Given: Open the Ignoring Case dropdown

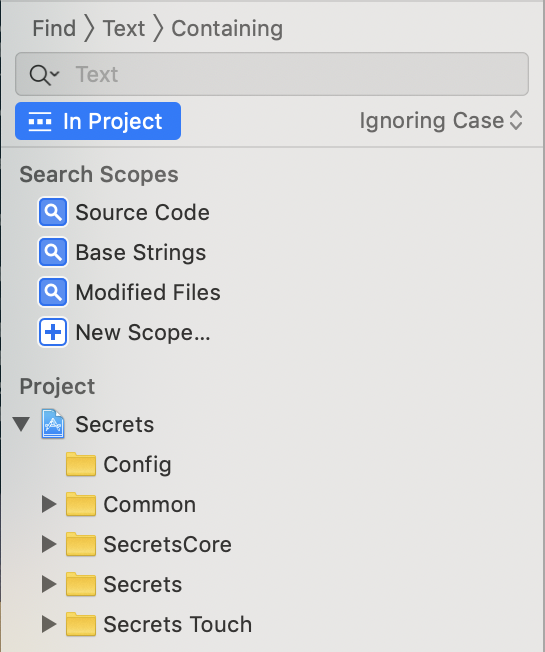Looking at the screenshot, I should [x=441, y=121].
